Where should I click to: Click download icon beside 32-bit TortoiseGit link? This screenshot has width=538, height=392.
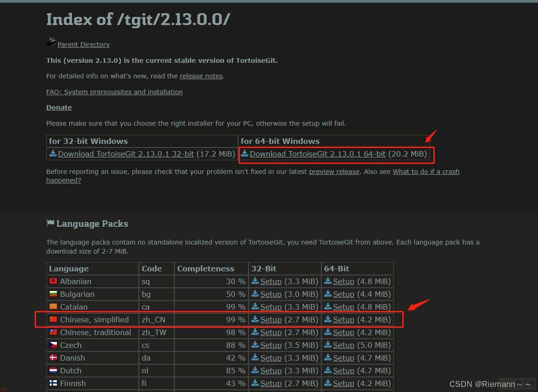pyautogui.click(x=53, y=153)
